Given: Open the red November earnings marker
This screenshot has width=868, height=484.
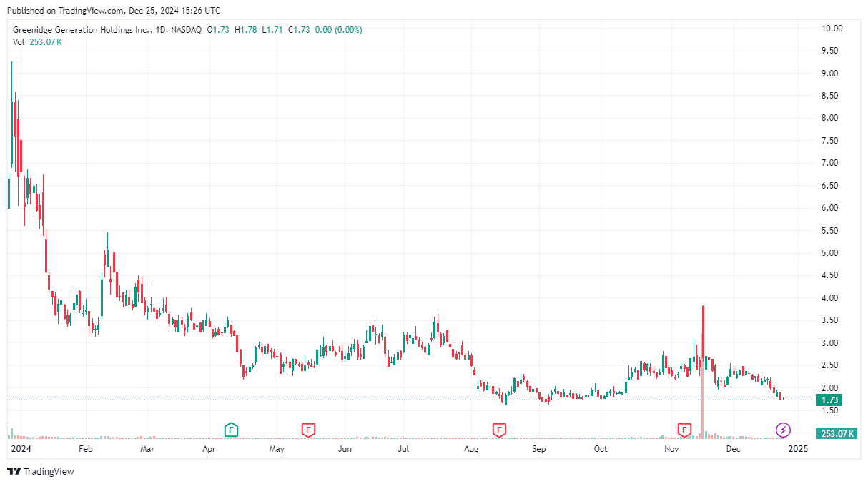Looking at the screenshot, I should tap(685, 430).
